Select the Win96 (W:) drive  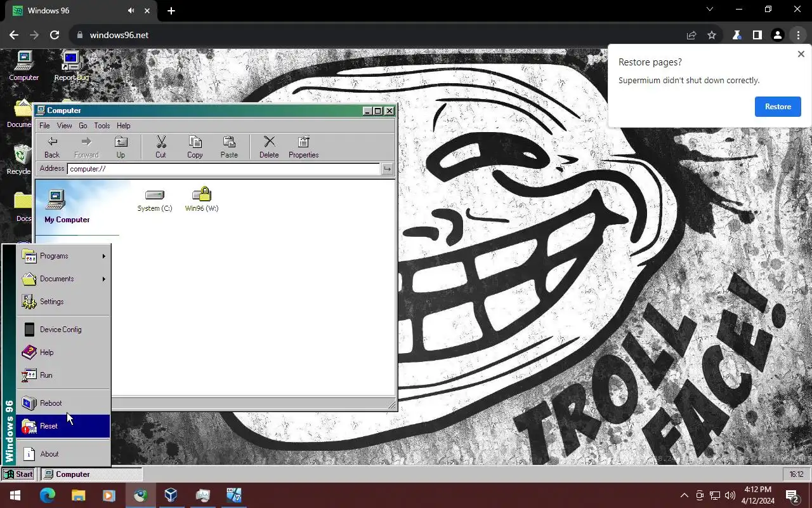pos(202,199)
